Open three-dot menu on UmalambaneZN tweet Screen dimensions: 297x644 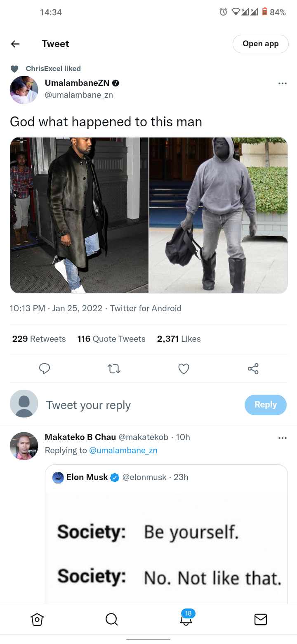click(282, 83)
